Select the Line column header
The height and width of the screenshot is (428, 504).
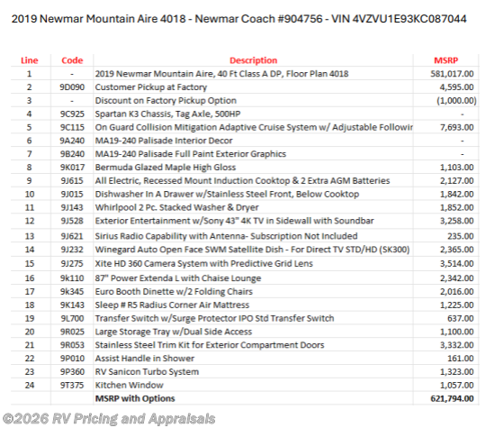coord(30,60)
